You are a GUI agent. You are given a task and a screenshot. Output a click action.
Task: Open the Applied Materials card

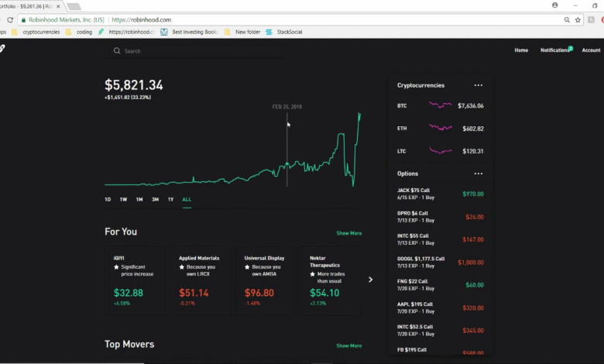click(x=201, y=280)
